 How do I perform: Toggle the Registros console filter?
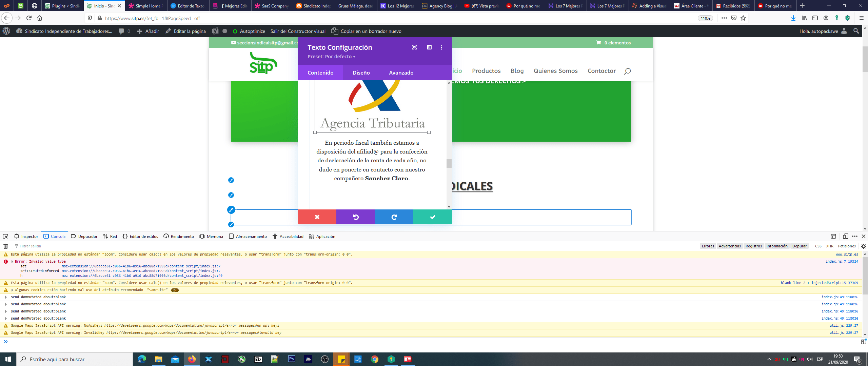point(753,246)
